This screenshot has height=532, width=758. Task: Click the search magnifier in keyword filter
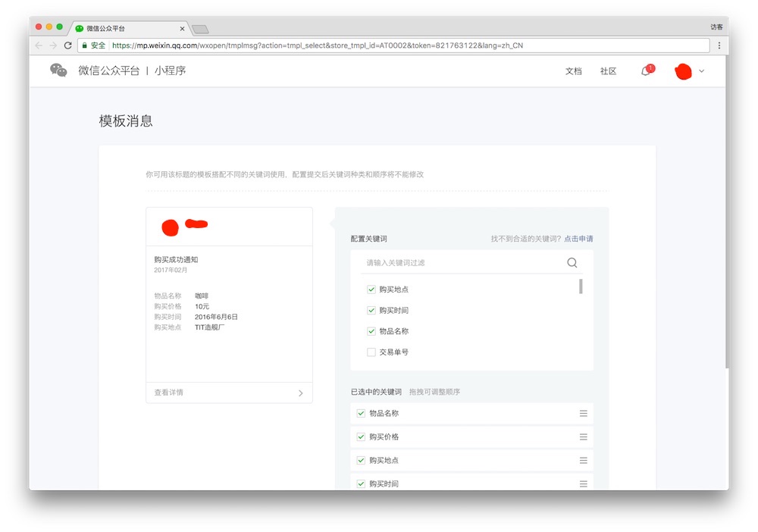pyautogui.click(x=572, y=263)
